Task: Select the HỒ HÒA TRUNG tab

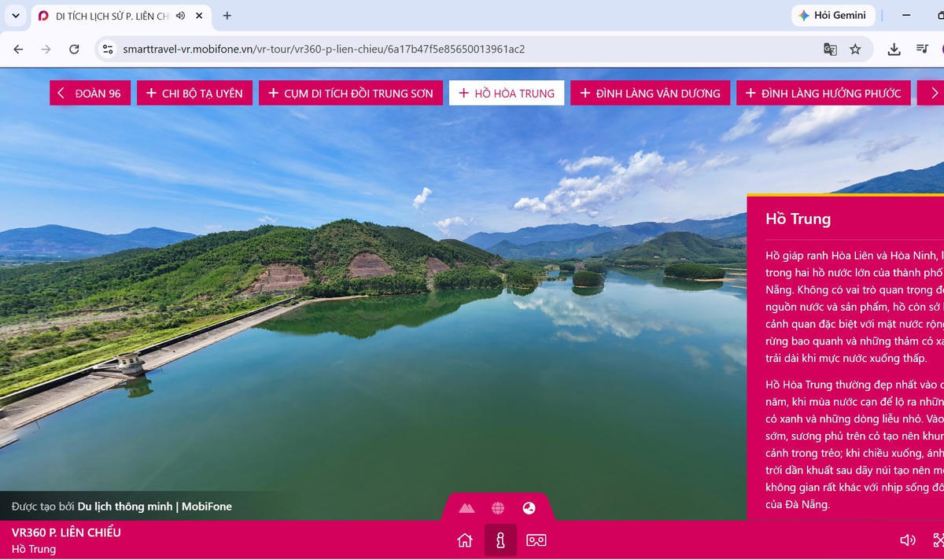Action: 507,93
